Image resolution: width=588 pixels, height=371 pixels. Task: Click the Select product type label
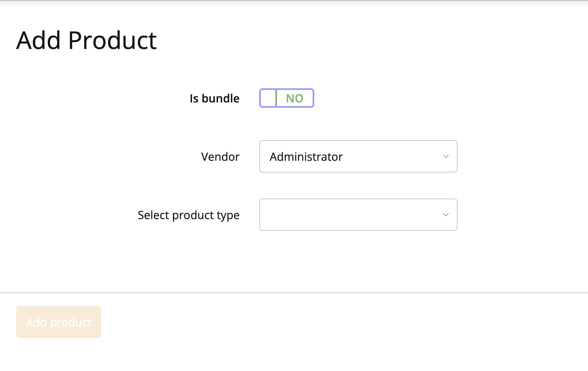189,215
